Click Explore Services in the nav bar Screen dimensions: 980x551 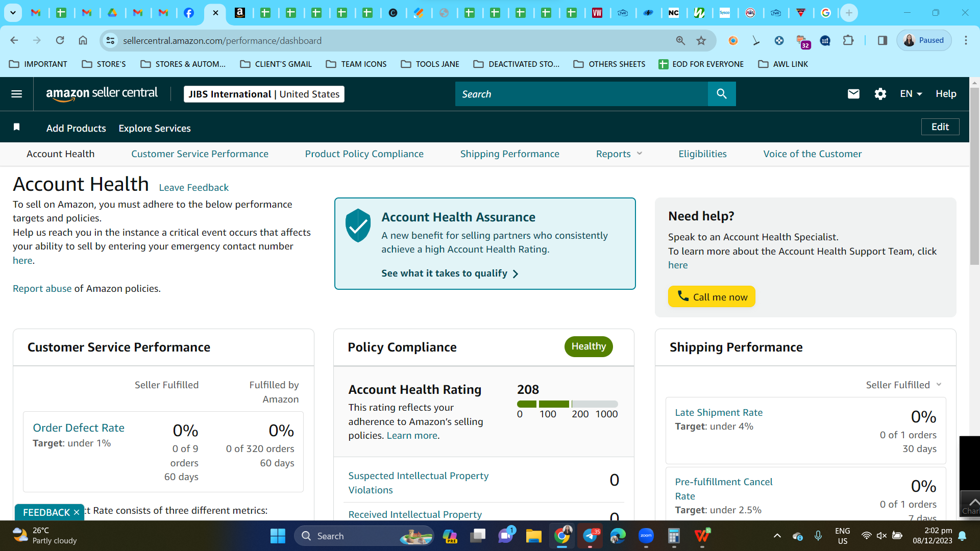pyautogui.click(x=155, y=129)
